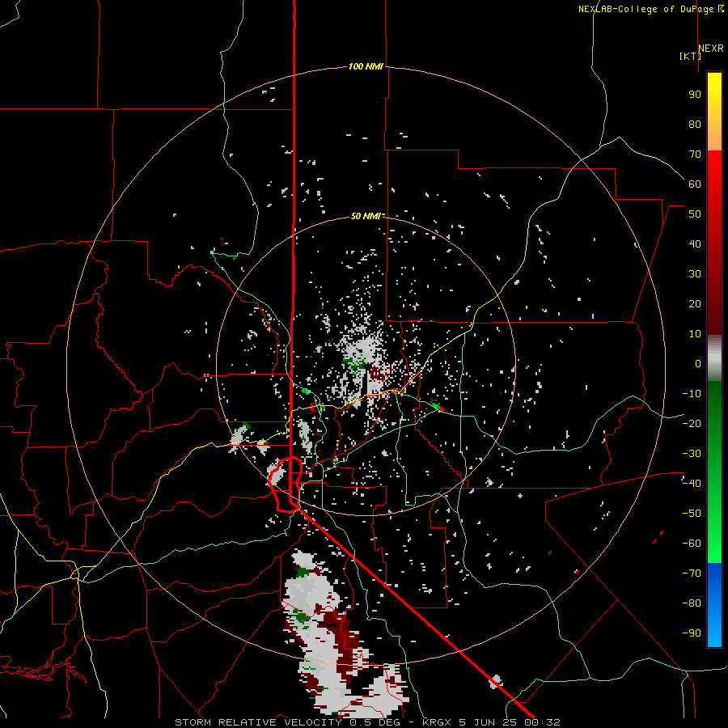728x728 pixels.
Task: Click the 20 value on the velocity scale
Action: pyautogui.click(x=695, y=303)
